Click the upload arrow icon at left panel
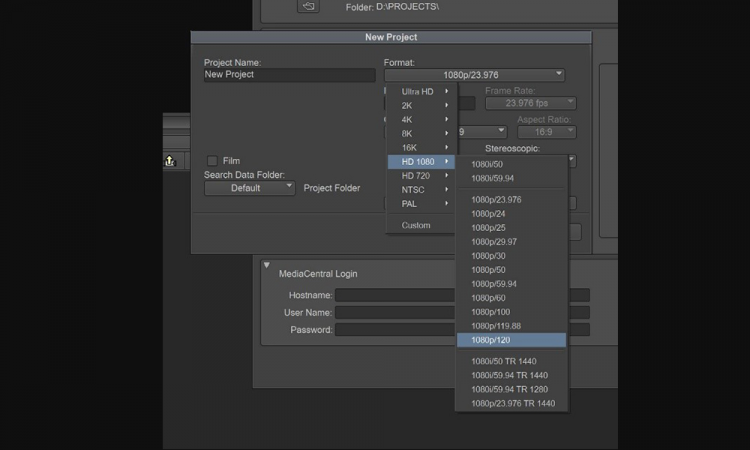Viewport: 750px width, 450px height. 170,160
